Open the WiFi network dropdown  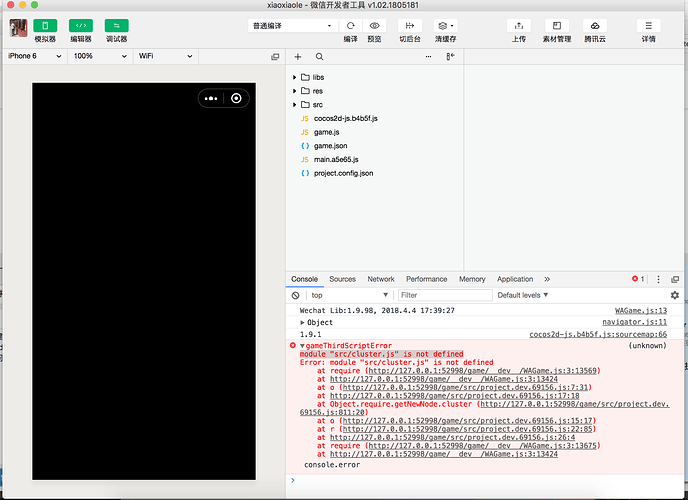[x=165, y=56]
